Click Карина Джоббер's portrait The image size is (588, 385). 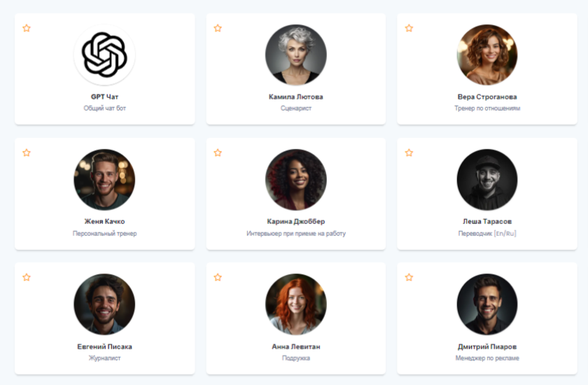[x=296, y=180]
